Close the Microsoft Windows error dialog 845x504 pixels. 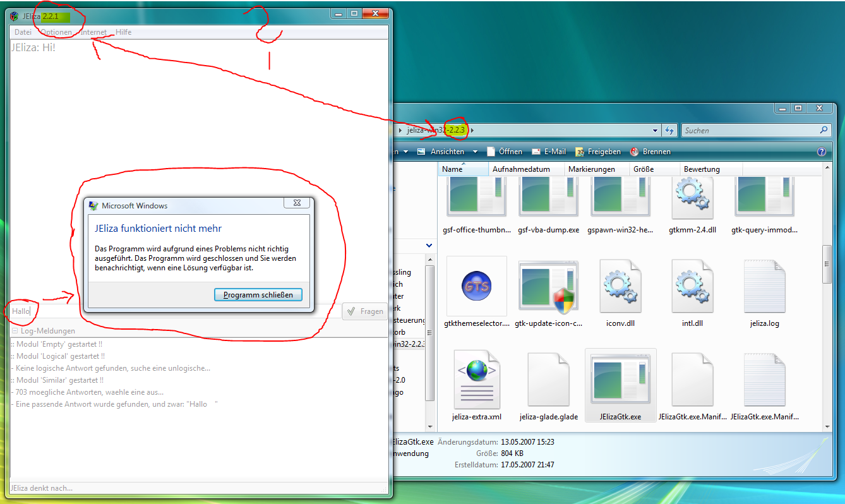pos(297,203)
